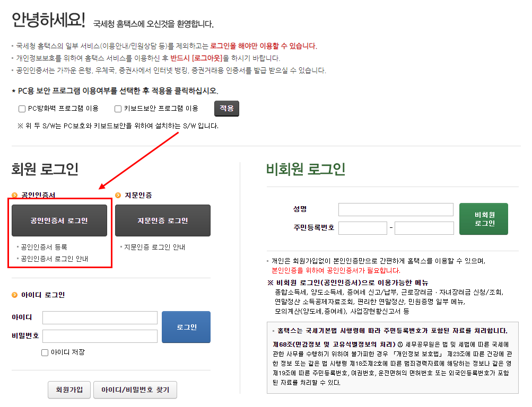Click the 제68조(민감정보 및 고유식별정보의 처리) text
This screenshot has height=407, width=532.
point(334,344)
